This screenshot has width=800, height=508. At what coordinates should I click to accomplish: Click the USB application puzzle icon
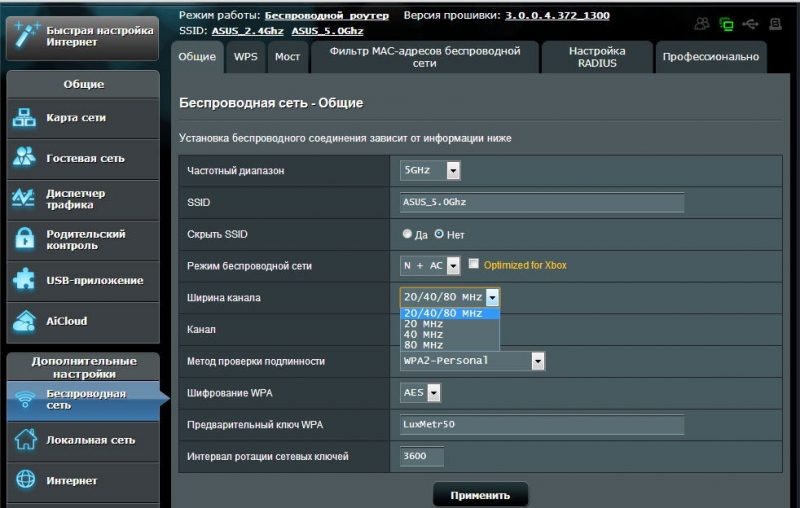pyautogui.click(x=24, y=280)
